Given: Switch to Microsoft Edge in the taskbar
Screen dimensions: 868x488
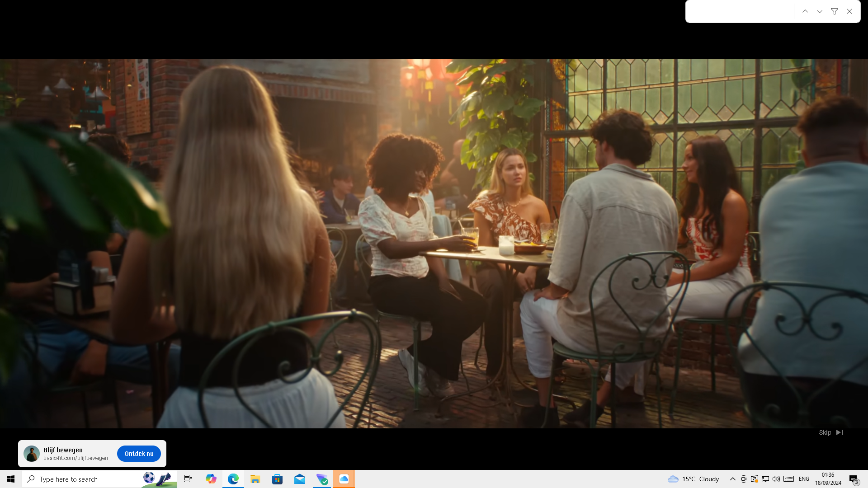Looking at the screenshot, I should (233, 479).
